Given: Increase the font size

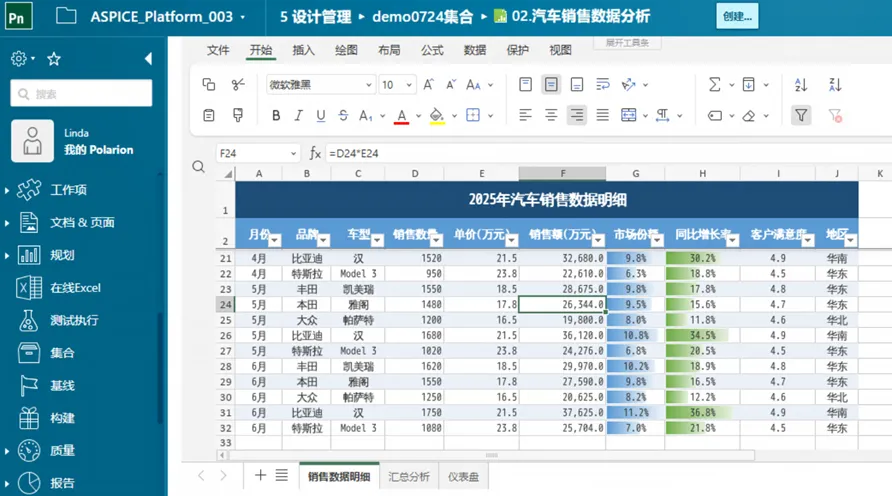Looking at the screenshot, I should (428, 85).
